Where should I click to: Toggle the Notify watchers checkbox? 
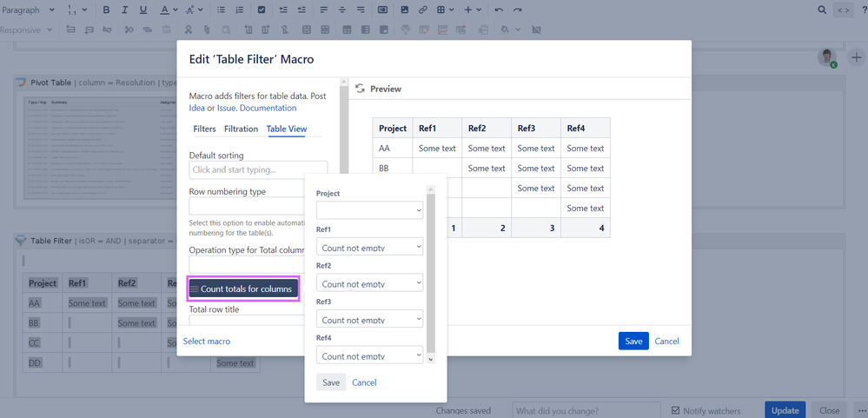[675, 410]
